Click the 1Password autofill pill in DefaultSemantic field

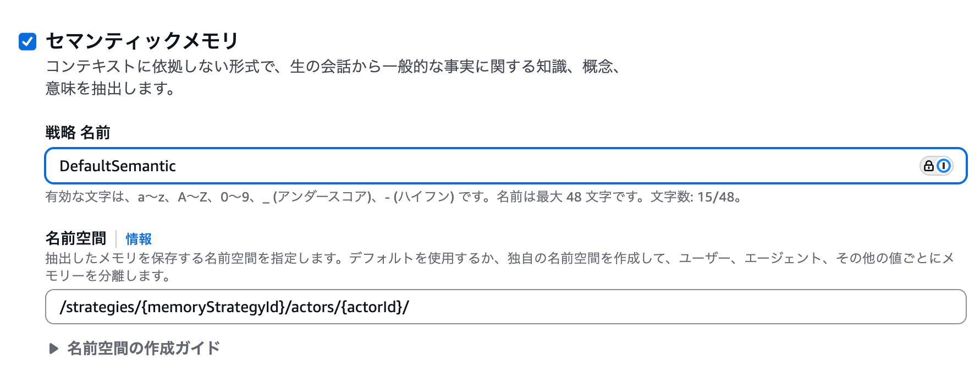(x=936, y=166)
